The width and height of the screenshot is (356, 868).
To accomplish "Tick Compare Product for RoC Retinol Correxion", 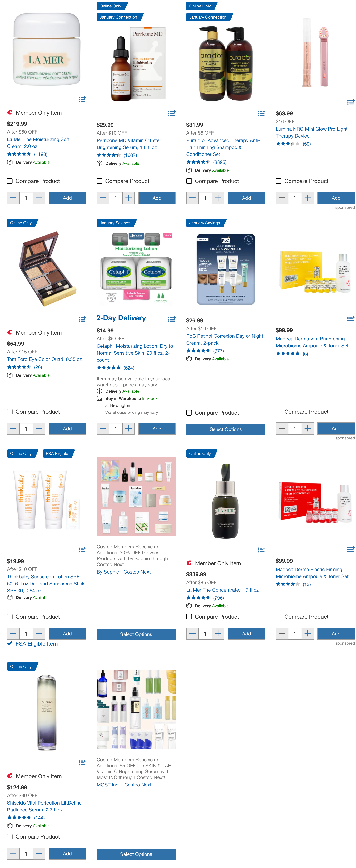I will 189,413.
